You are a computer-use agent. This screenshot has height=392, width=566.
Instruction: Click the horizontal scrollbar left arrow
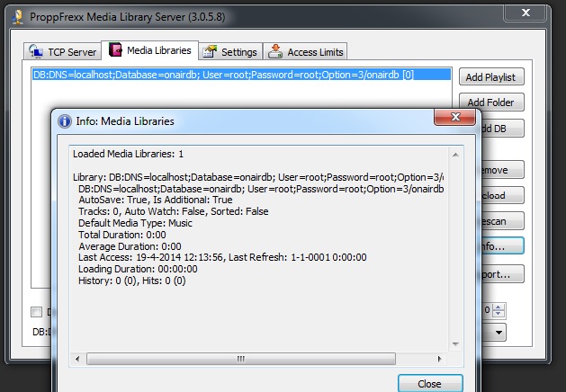pyautogui.click(x=77, y=359)
